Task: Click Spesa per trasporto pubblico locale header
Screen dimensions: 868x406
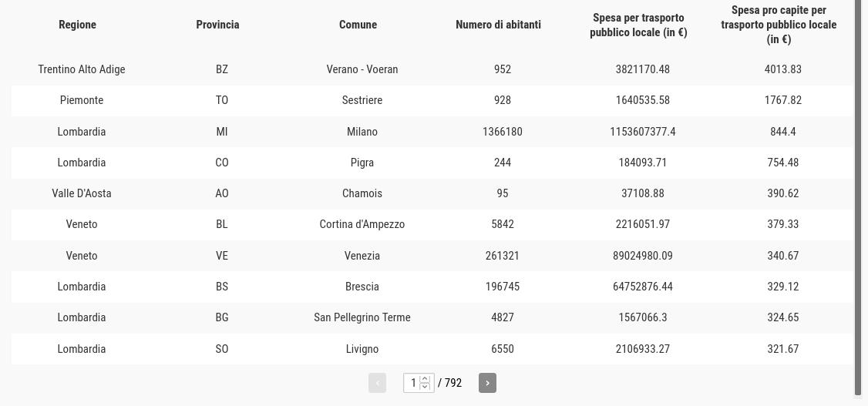Action: pyautogui.click(x=638, y=25)
